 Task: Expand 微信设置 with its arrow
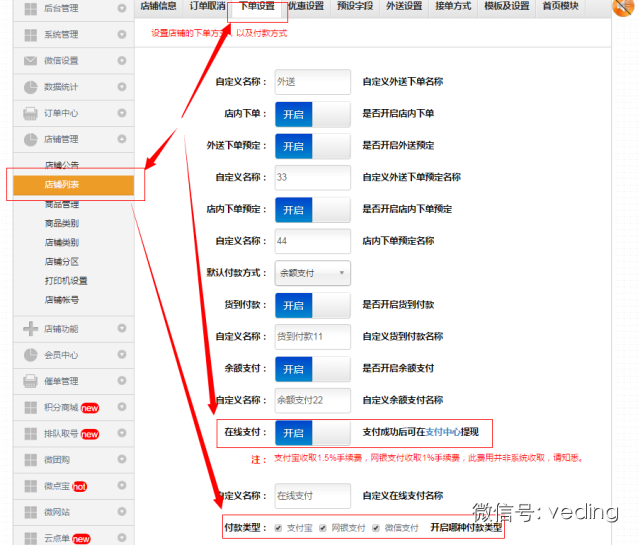pos(122,60)
